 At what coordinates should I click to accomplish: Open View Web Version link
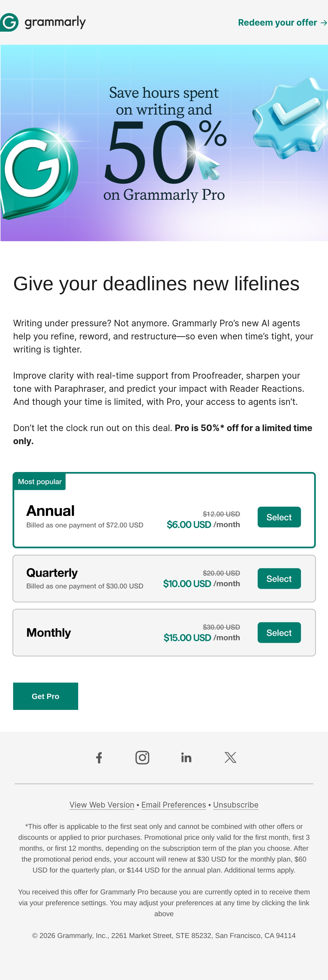[102, 805]
